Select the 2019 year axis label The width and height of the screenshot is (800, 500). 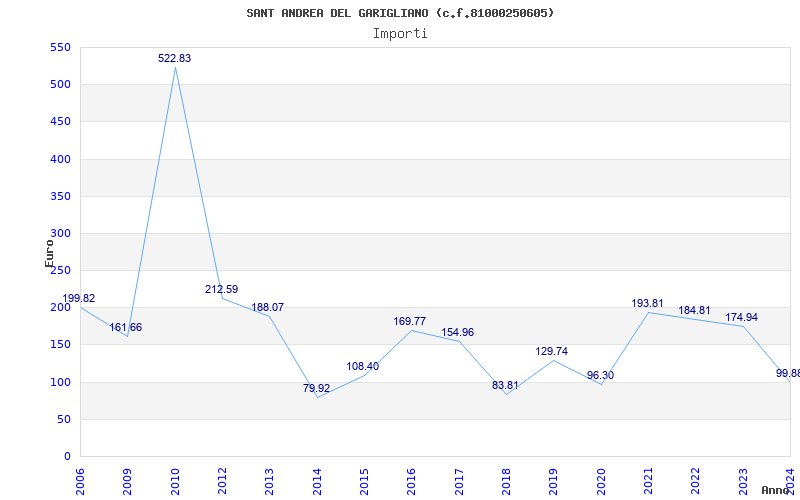554,482
